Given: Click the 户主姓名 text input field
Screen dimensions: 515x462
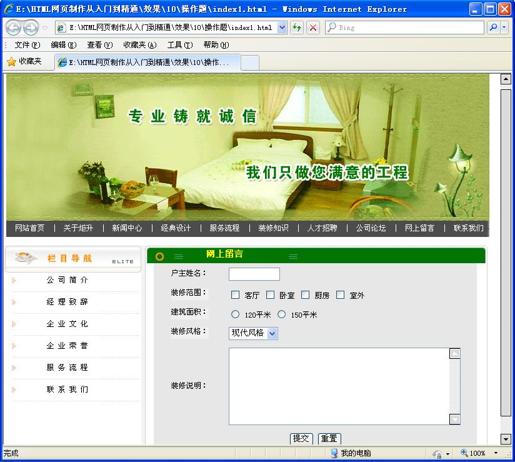Looking at the screenshot, I should 254,274.
